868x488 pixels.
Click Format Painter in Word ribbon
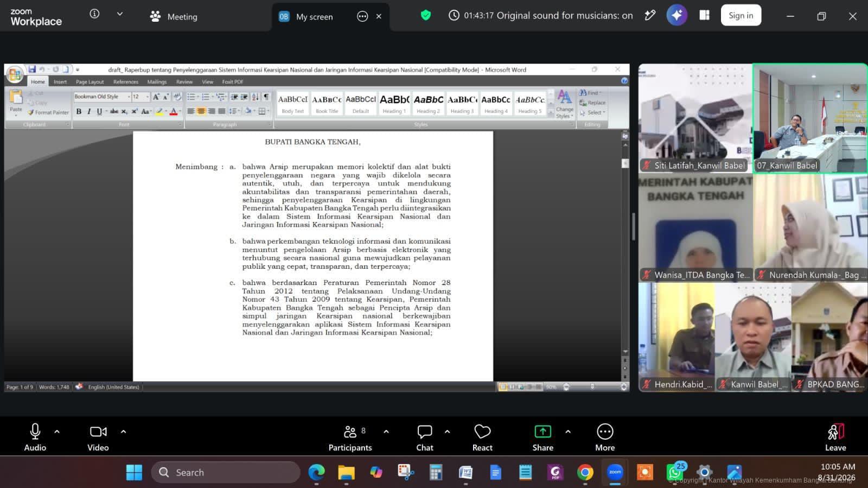tap(48, 112)
